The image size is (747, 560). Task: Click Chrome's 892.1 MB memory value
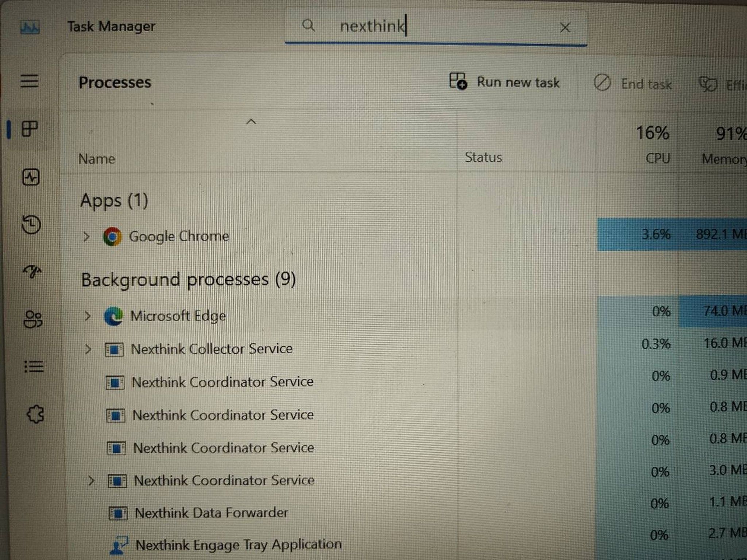(721, 234)
